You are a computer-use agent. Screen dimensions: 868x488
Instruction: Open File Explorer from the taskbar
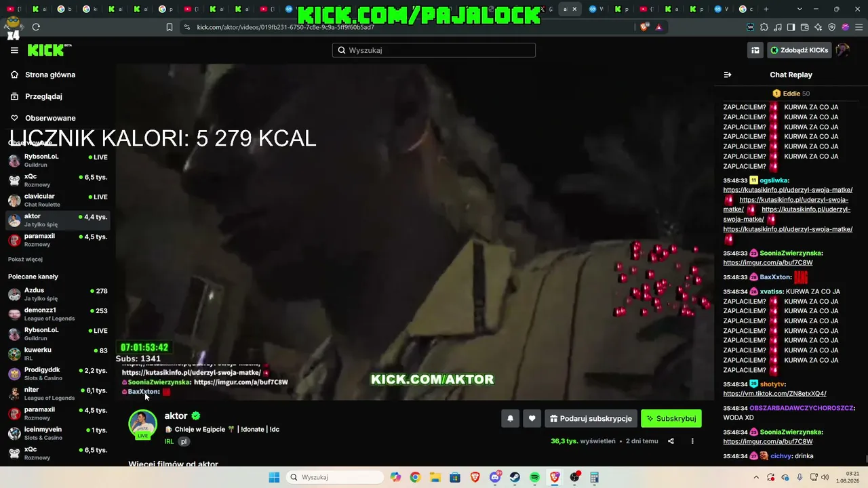[x=435, y=477]
